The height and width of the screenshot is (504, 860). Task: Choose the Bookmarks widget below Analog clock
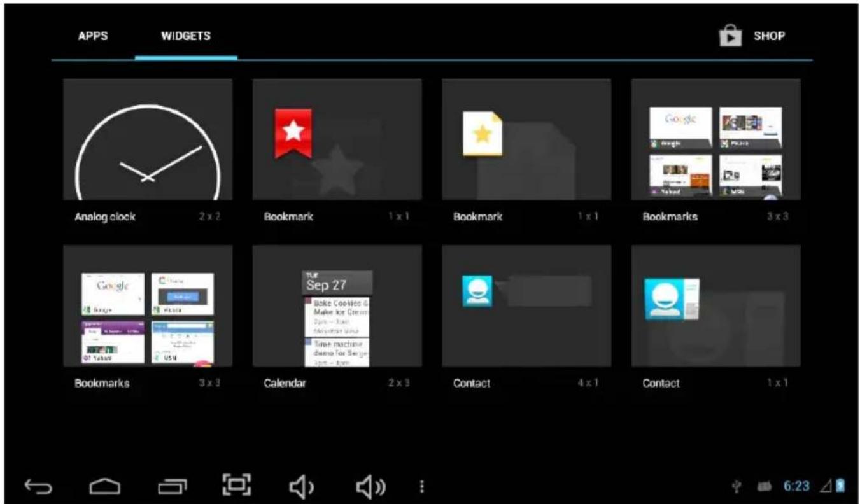pos(148,305)
